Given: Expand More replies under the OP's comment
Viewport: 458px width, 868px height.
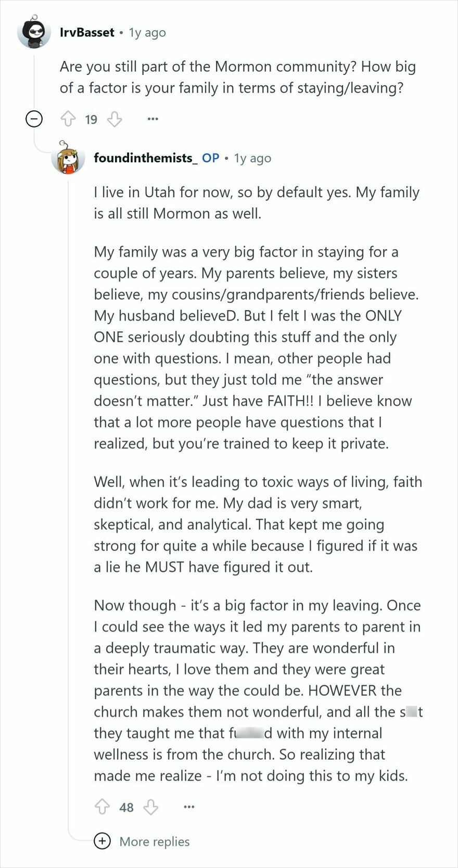Looking at the screenshot, I should pyautogui.click(x=154, y=841).
